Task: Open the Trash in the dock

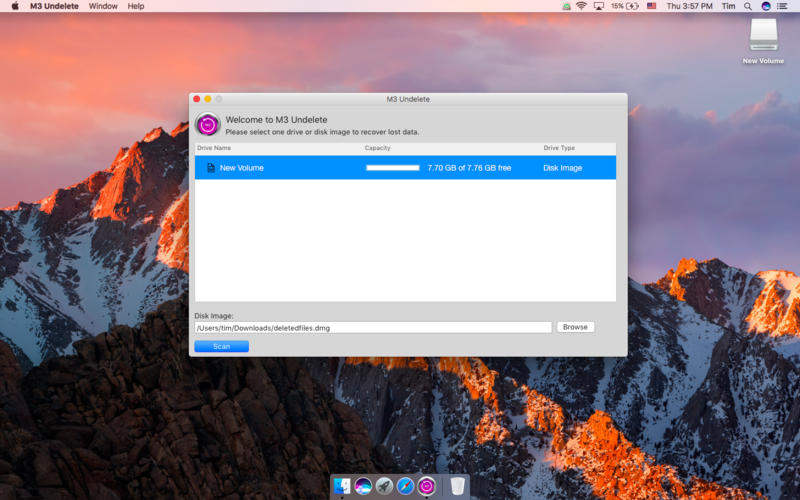Action: (457, 486)
